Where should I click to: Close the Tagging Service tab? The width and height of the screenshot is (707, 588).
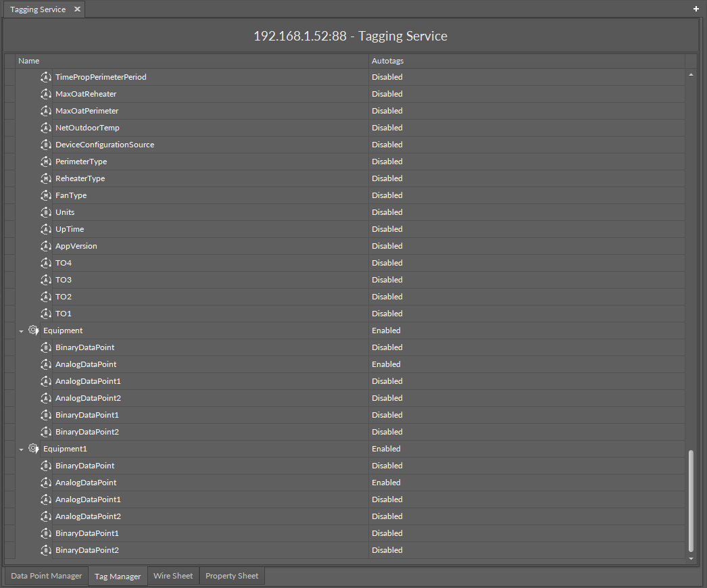point(76,9)
